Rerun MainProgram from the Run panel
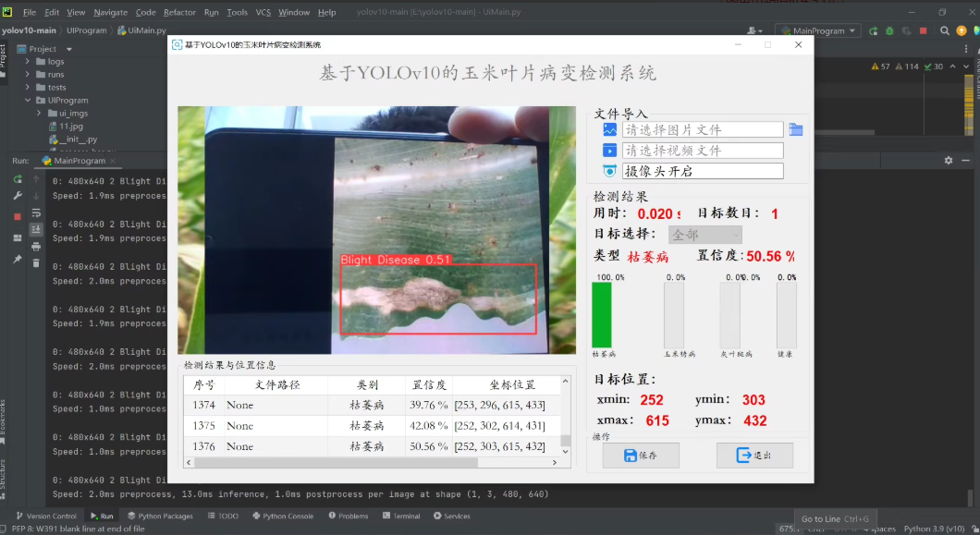 pyautogui.click(x=18, y=179)
